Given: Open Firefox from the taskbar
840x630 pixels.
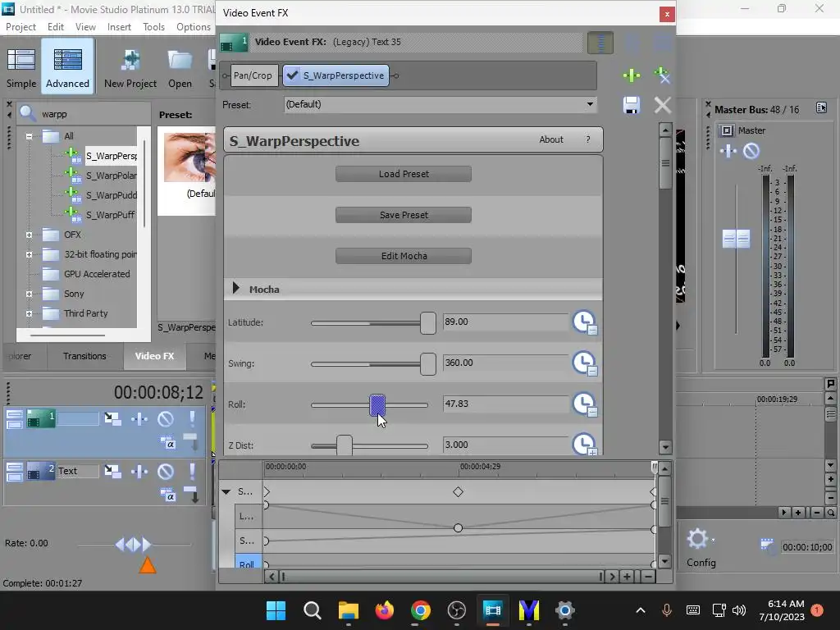Looking at the screenshot, I should click(x=385, y=610).
